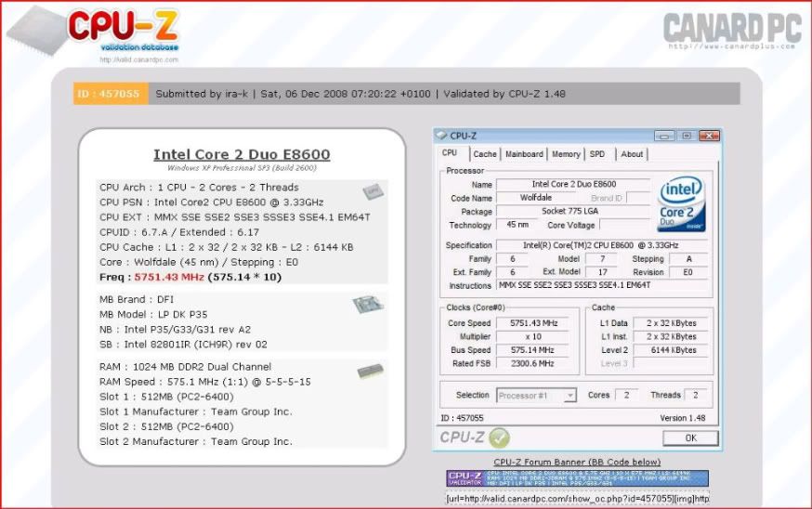The width and height of the screenshot is (812, 509).
Task: Switch to the Memory tab
Action: pyautogui.click(x=566, y=154)
